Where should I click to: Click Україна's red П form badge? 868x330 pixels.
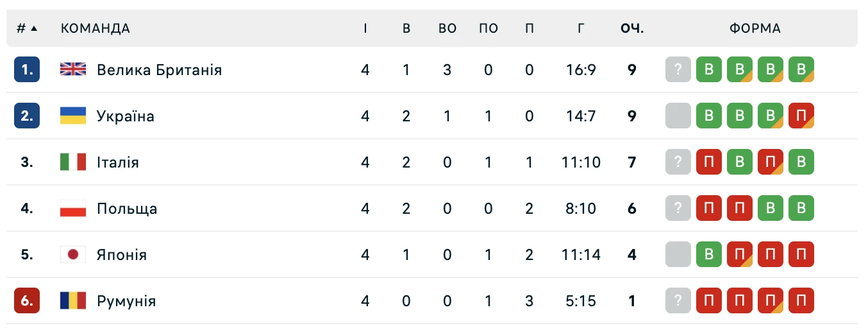tap(801, 116)
